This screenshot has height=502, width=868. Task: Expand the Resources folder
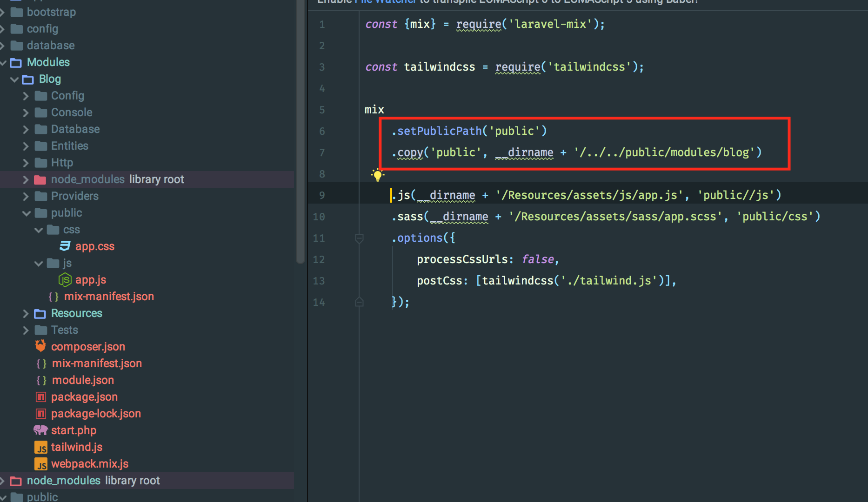(x=26, y=313)
